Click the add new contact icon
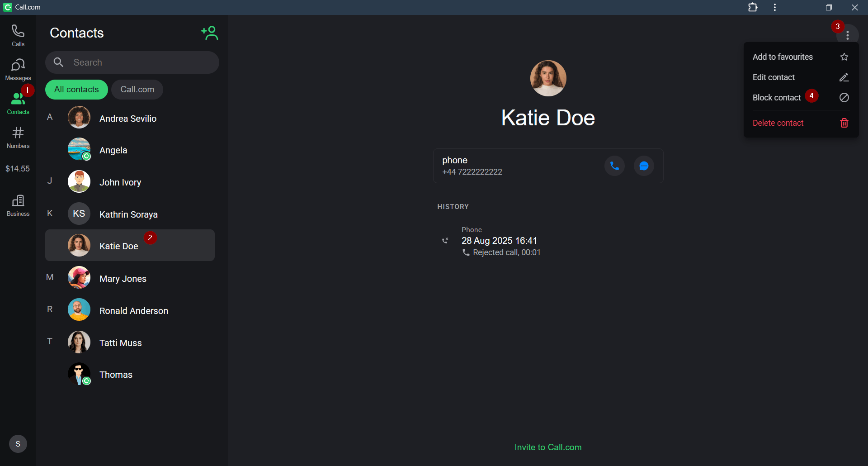The height and width of the screenshot is (466, 868). coord(210,33)
